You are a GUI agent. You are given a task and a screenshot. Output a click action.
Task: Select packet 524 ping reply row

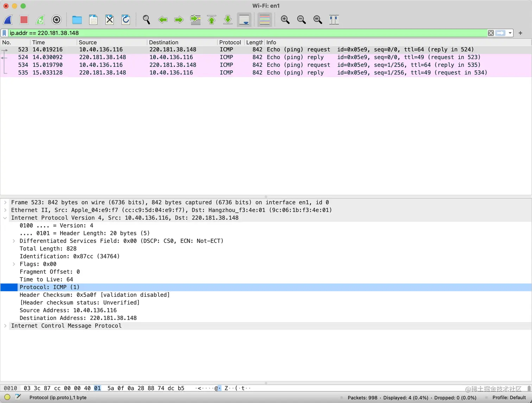coord(266,57)
